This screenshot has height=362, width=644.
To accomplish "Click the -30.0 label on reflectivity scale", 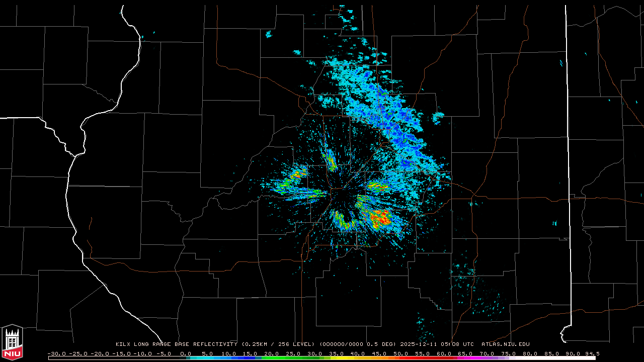I will click(56, 353).
